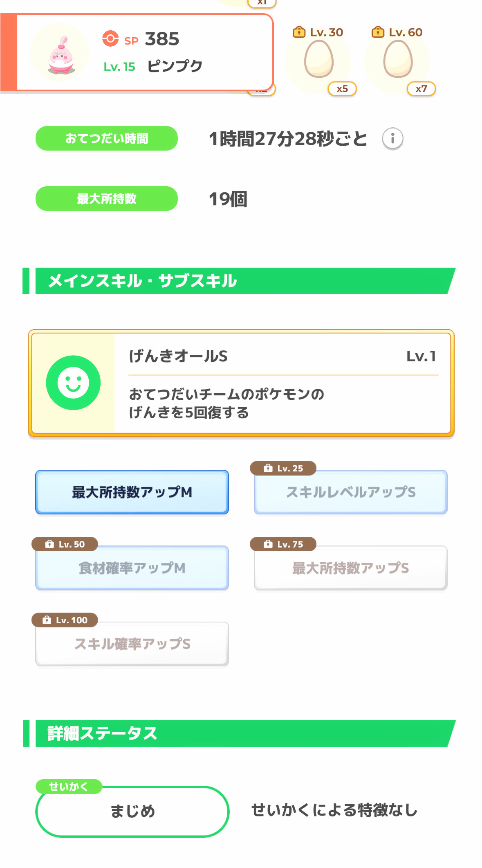Tap the info icon beside helping time
Screen dimensions: 482x868
click(392, 139)
